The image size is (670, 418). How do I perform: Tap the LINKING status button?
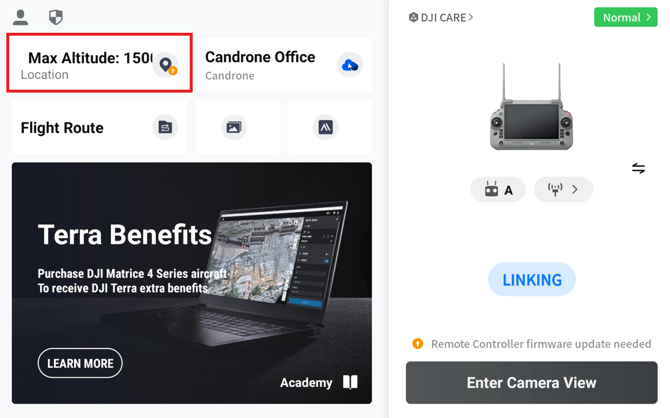click(x=532, y=280)
